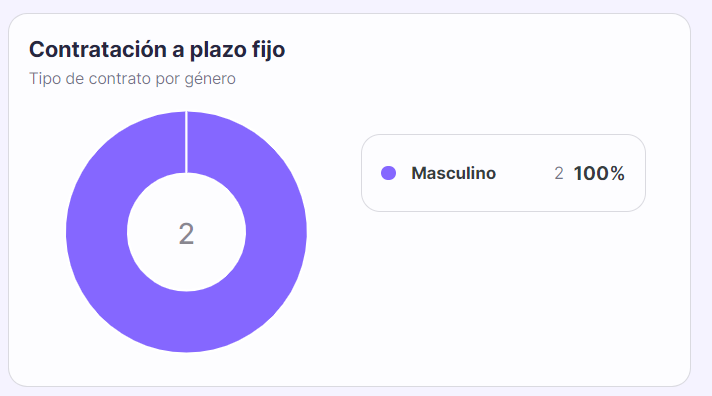This screenshot has height=396, width=712.
Task: Click the donut chart center total 2
Action: 186,234
